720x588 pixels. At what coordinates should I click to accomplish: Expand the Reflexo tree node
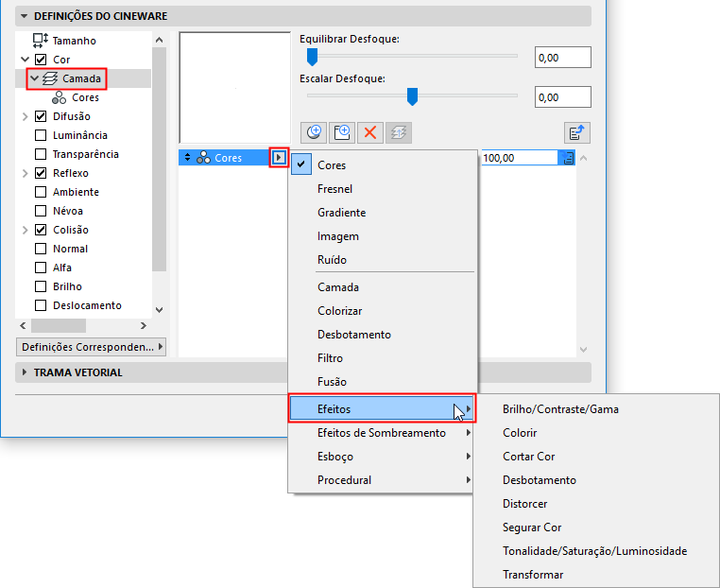(26, 173)
